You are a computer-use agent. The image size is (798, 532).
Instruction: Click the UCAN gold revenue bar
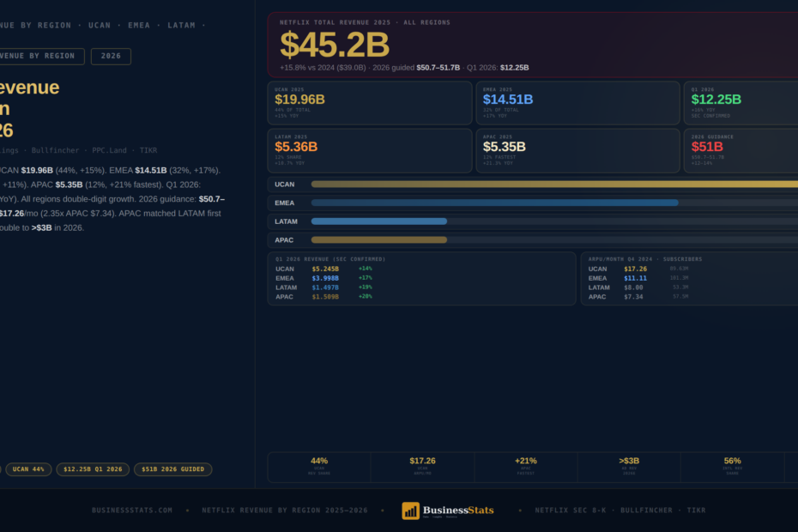click(x=554, y=184)
